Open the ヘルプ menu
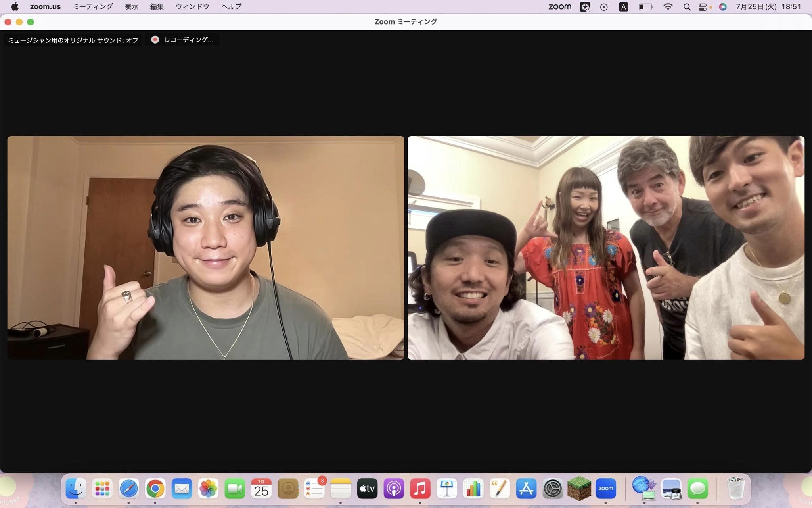 pyautogui.click(x=231, y=7)
